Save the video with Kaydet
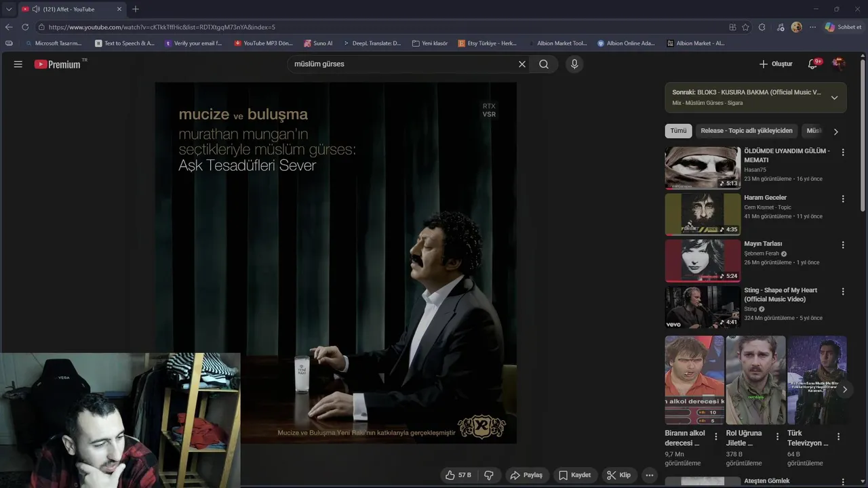The height and width of the screenshot is (488, 868). (x=574, y=475)
